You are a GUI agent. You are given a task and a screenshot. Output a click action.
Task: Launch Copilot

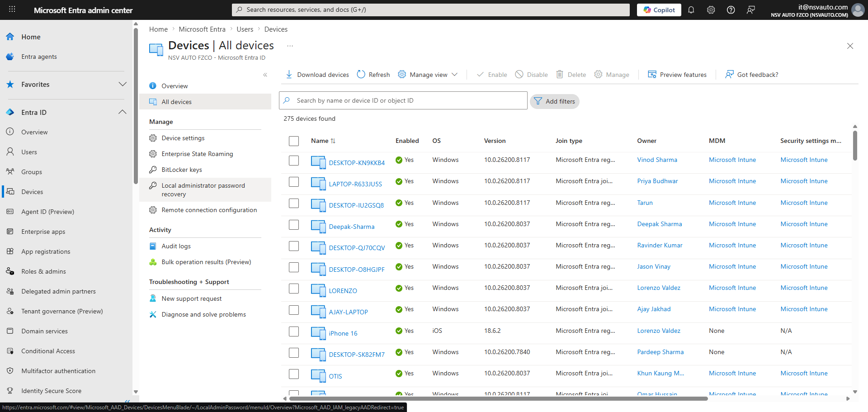659,10
